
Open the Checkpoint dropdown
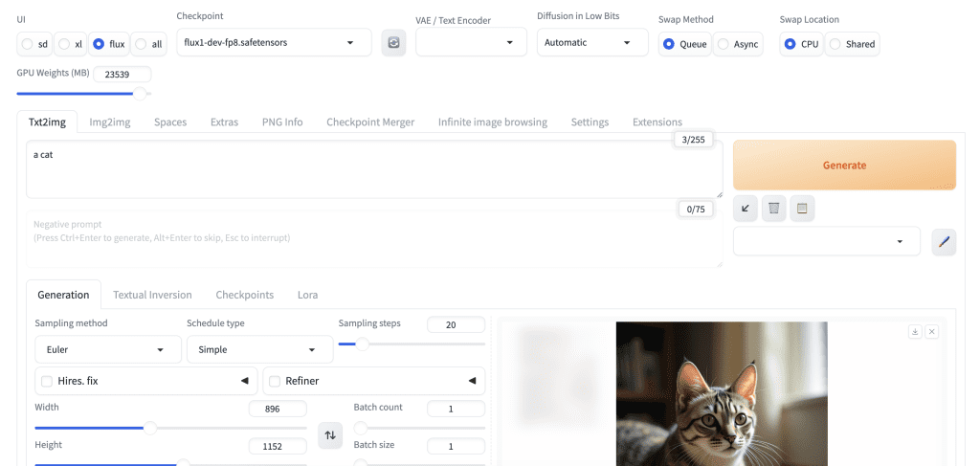275,42
